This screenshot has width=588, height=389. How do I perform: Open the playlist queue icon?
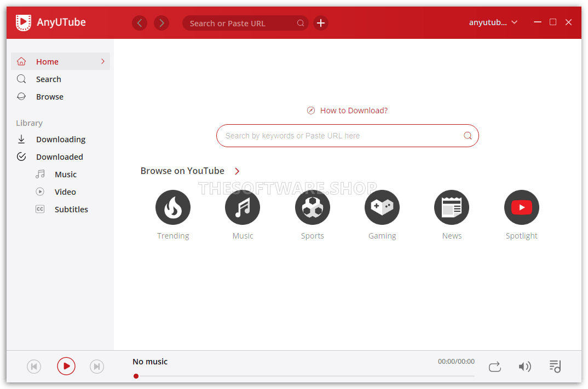coord(555,366)
